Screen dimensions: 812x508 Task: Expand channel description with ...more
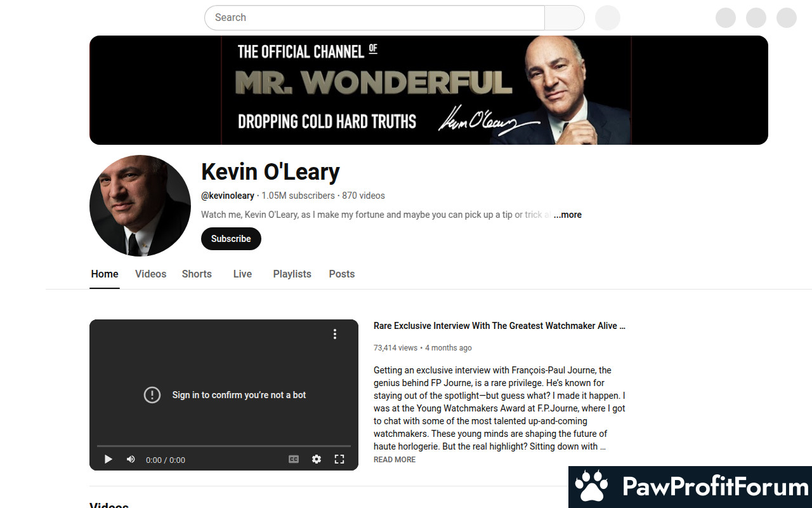click(568, 215)
